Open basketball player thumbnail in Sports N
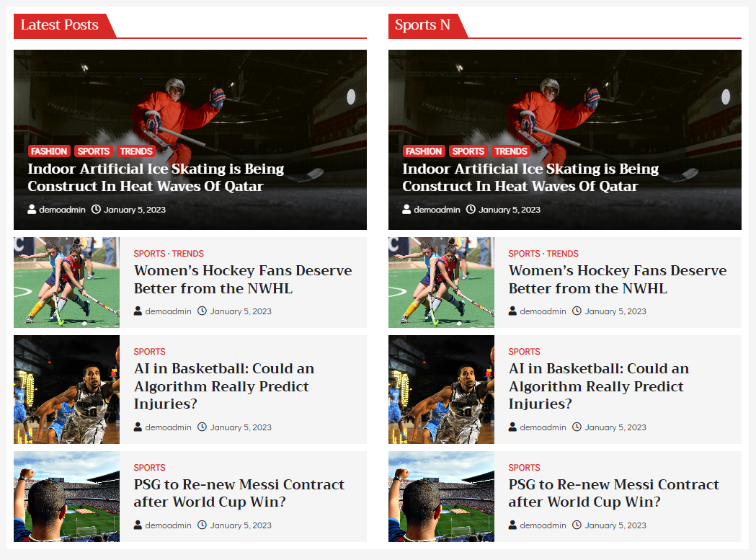Screen dimensions: 756x560 441,389
